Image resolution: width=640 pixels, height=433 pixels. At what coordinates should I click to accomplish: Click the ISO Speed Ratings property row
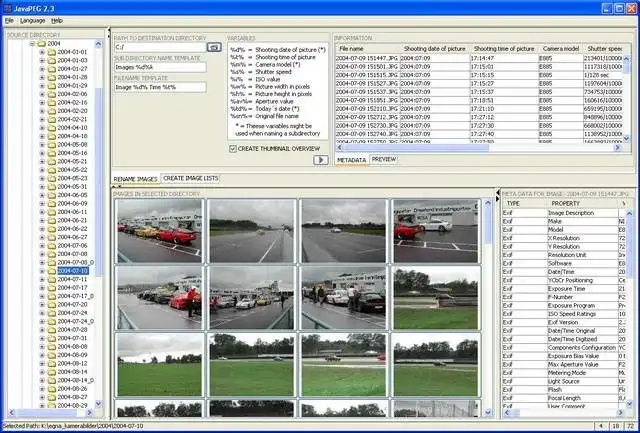[x=564, y=314]
